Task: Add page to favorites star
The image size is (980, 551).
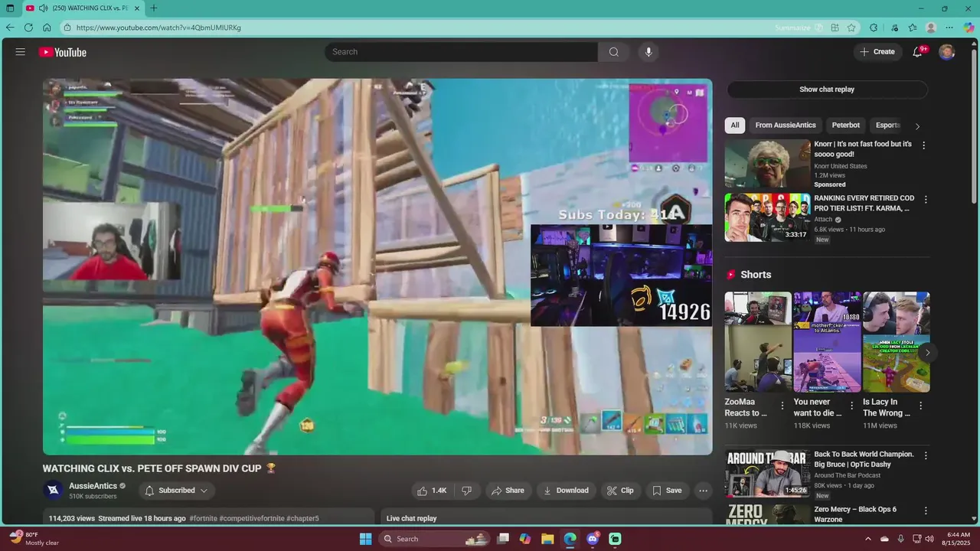Action: tap(851, 28)
